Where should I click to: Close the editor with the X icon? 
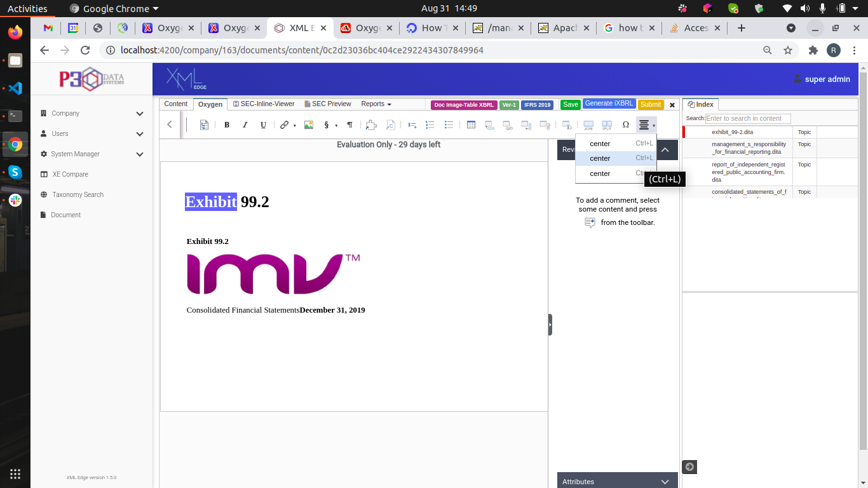coord(672,105)
